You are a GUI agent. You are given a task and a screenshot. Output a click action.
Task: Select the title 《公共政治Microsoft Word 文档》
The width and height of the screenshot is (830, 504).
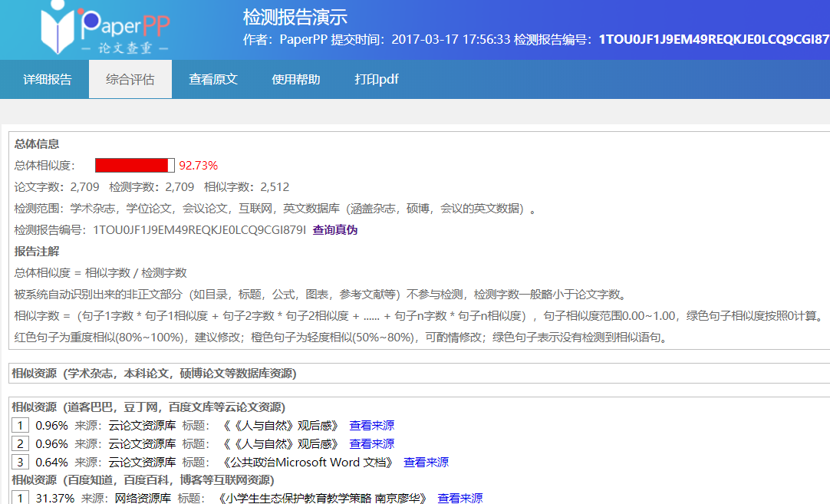click(308, 463)
